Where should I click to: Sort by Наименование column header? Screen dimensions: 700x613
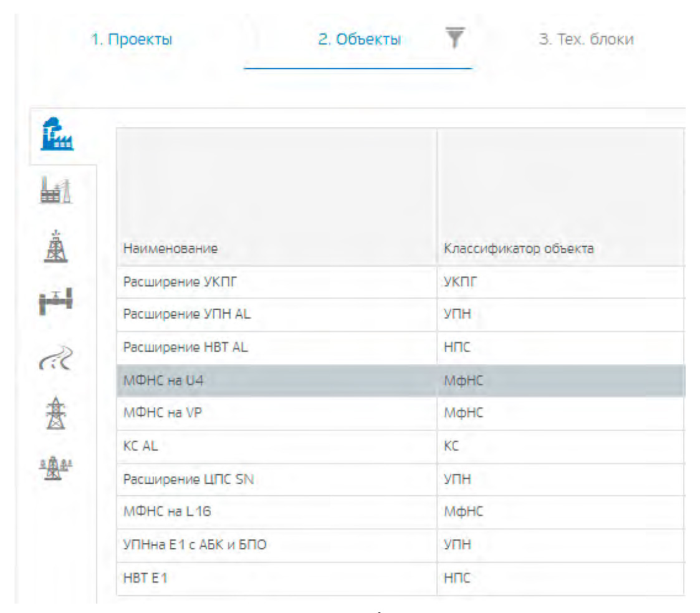[170, 249]
